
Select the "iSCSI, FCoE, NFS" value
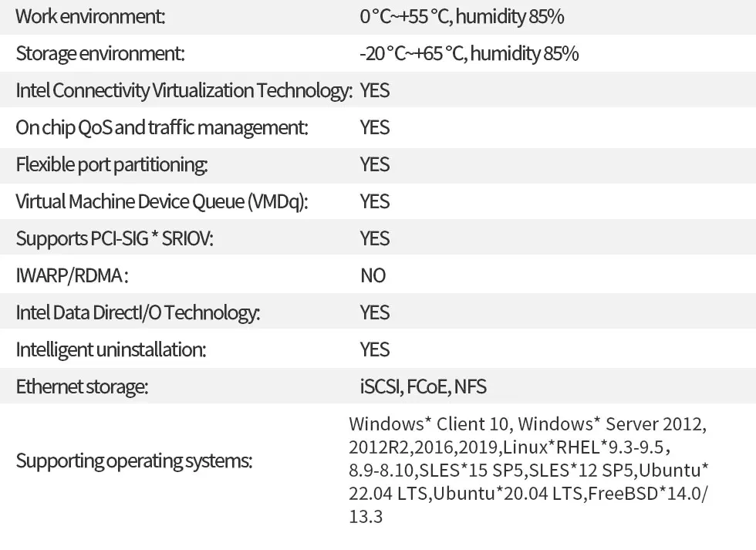423,386
